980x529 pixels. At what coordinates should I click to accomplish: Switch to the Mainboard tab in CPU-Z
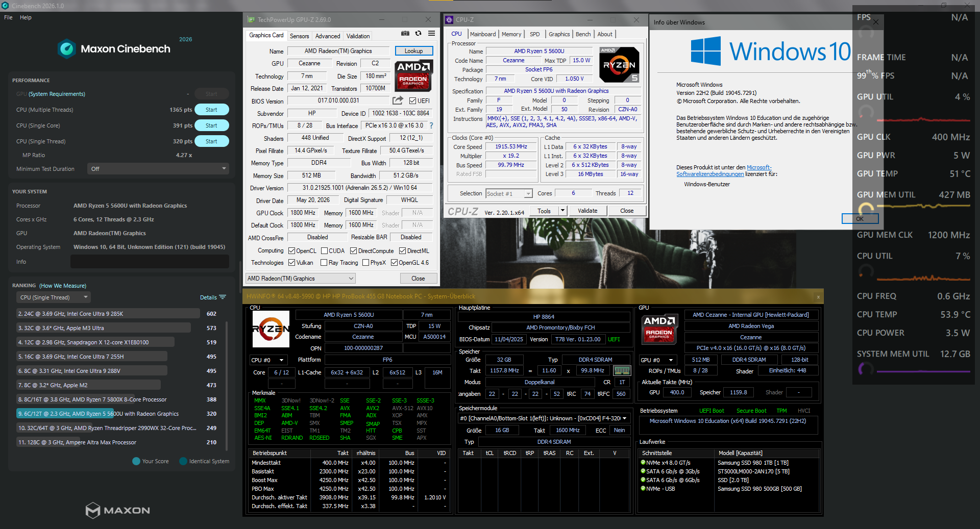[483, 34]
